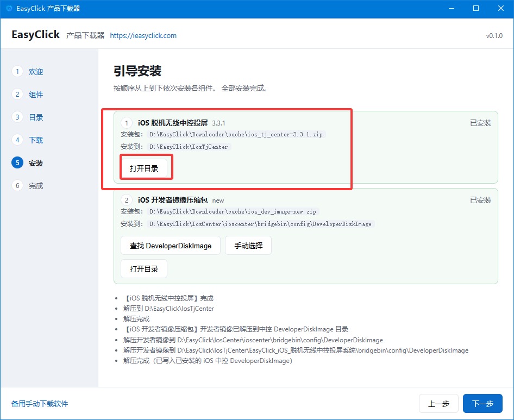Click the ios_tj_center-3.3.1.zip package path
The image size is (514, 420).
pos(236,134)
